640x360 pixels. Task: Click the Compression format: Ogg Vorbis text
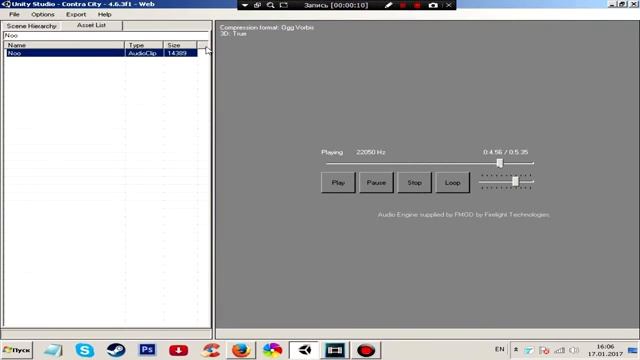click(x=267, y=27)
